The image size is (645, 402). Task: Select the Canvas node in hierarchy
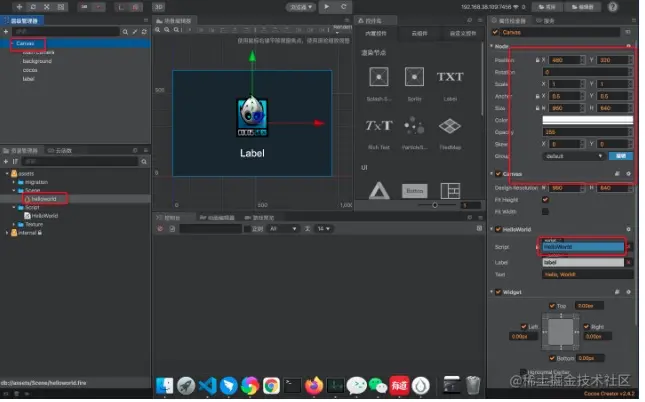(x=26, y=43)
